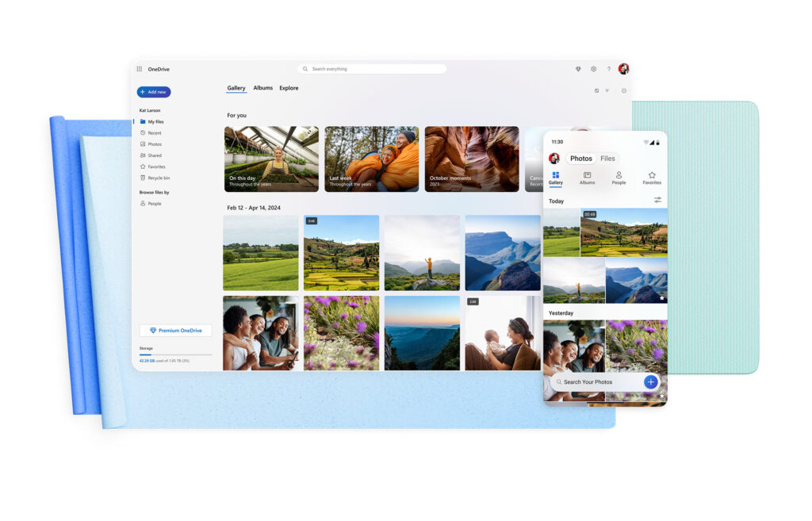Image resolution: width=812 pixels, height=521 pixels.
Task: Click the Storage usage progress bar
Action: pos(175,354)
